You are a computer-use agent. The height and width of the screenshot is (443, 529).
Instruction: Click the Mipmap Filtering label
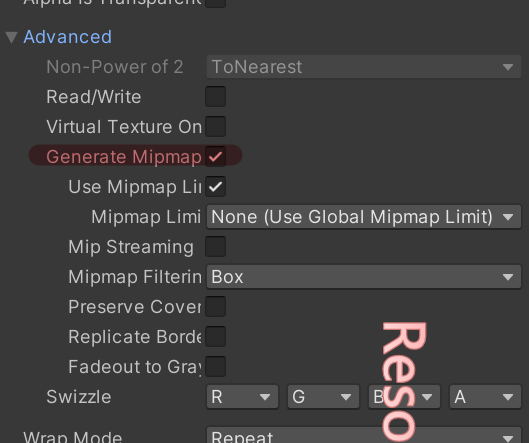coord(135,277)
